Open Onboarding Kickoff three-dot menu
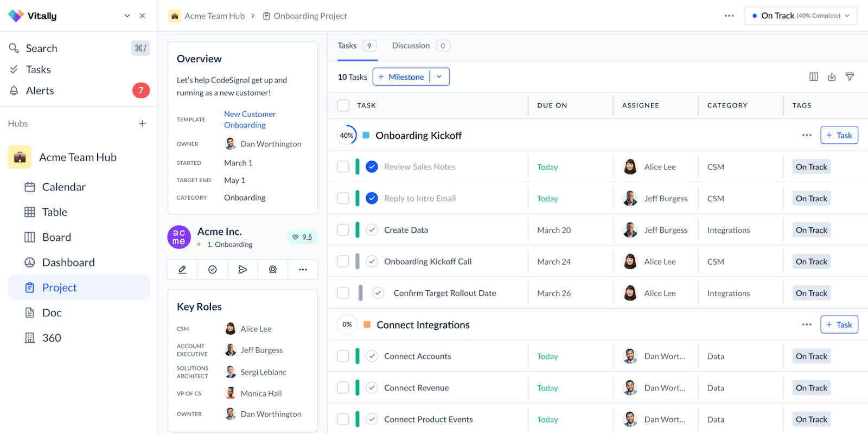 tap(807, 135)
